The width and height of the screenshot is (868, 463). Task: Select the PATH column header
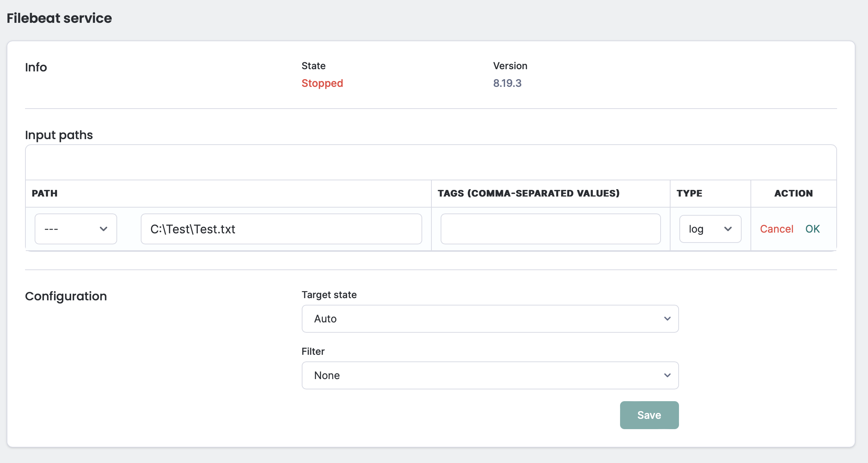pos(44,193)
